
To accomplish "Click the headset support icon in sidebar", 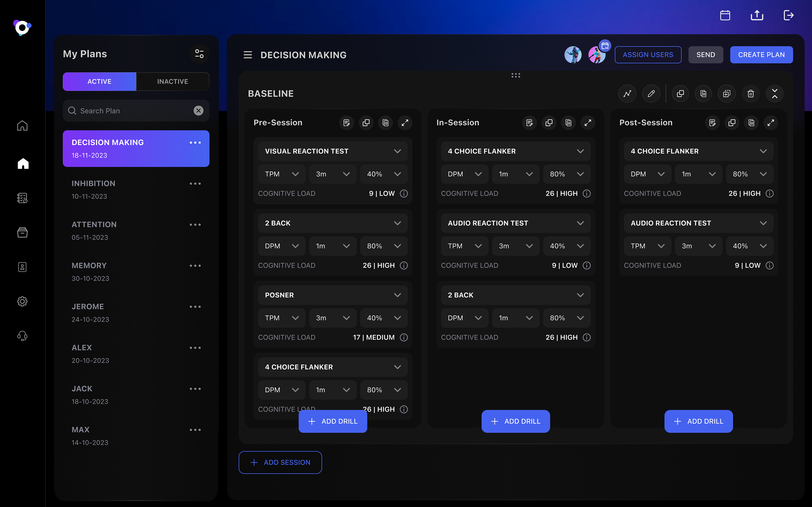I will click(x=22, y=336).
